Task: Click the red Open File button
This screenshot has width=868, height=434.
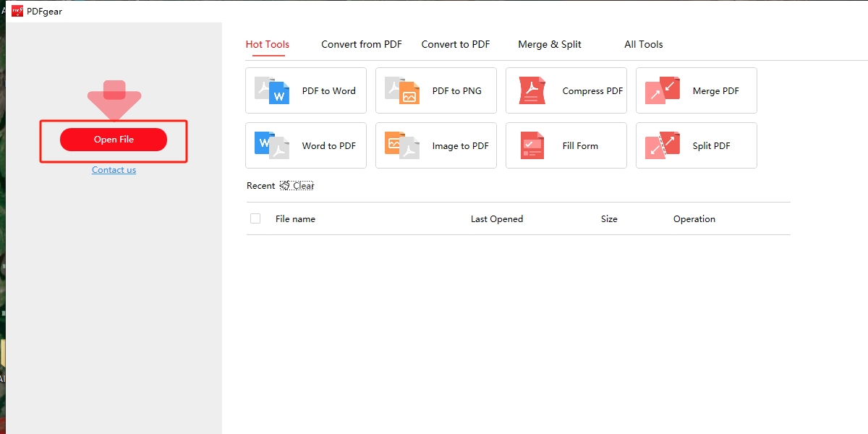Action: point(114,139)
